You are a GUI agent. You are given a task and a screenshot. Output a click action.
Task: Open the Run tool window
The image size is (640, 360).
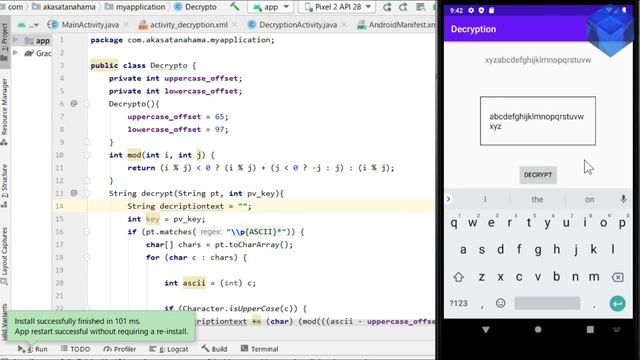click(x=33, y=349)
